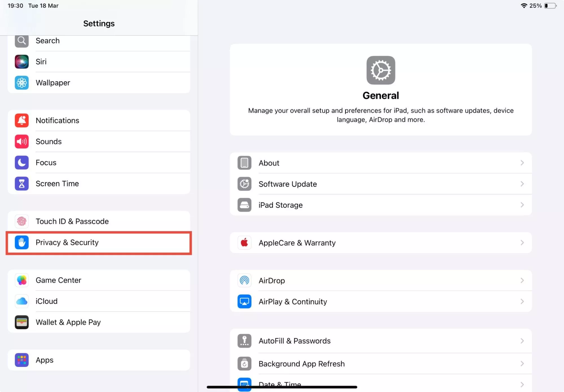Open iPad Storage via chevron arrow
Image resolution: width=564 pixels, height=392 pixels.
point(522,205)
